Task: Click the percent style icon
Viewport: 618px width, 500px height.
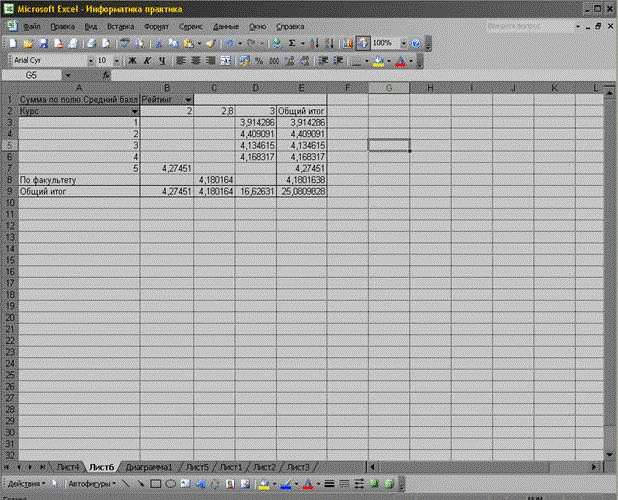Action: 259,61
